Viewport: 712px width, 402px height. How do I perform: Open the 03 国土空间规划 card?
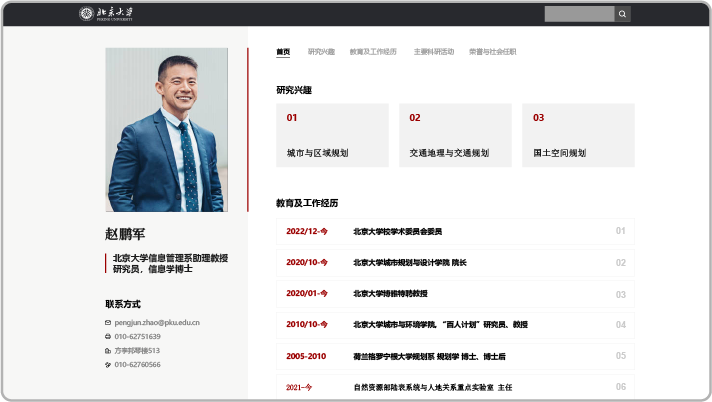pyautogui.click(x=578, y=135)
